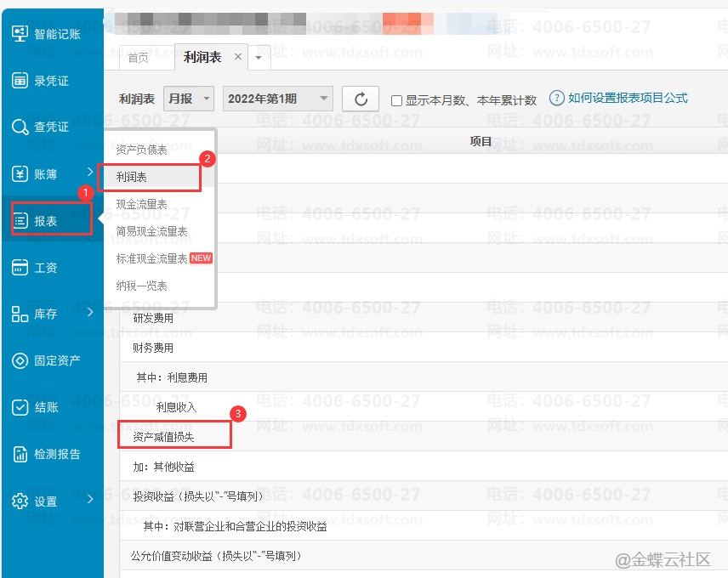Select 资产负债表 from the report menu

click(x=142, y=150)
